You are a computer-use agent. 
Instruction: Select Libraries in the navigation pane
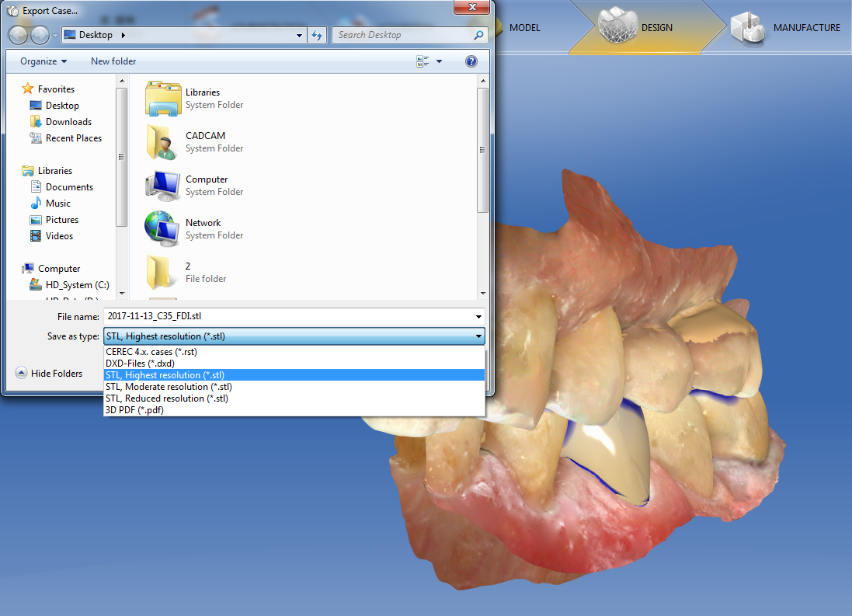[47, 170]
